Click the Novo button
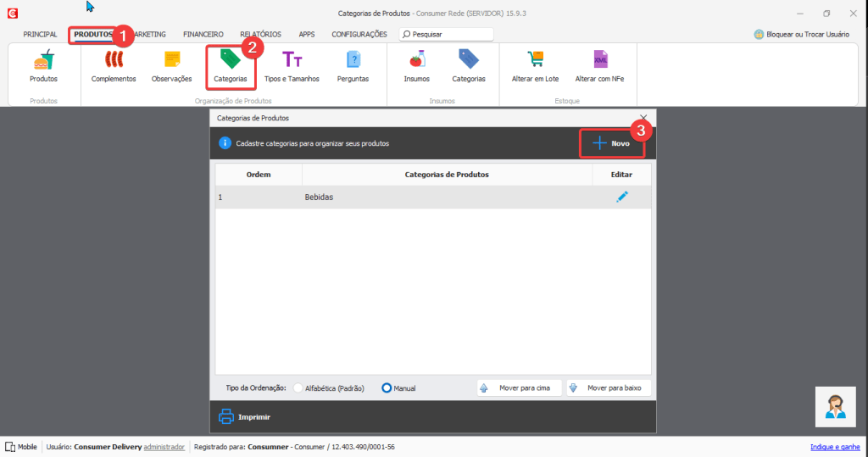868x457 pixels. (x=611, y=143)
